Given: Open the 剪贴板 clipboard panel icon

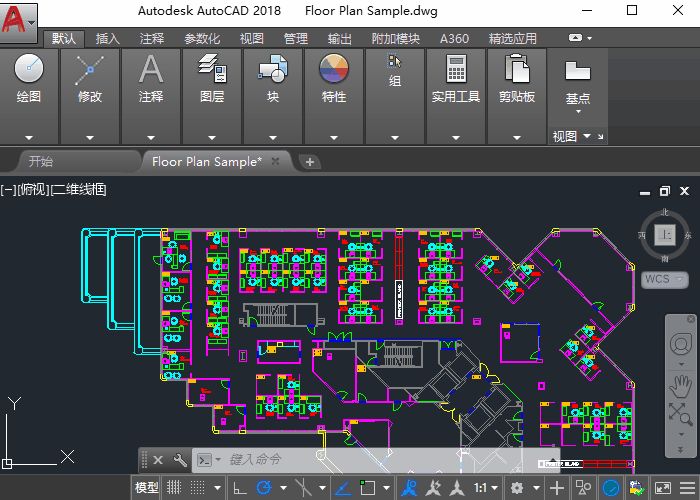Looking at the screenshot, I should click(517, 70).
